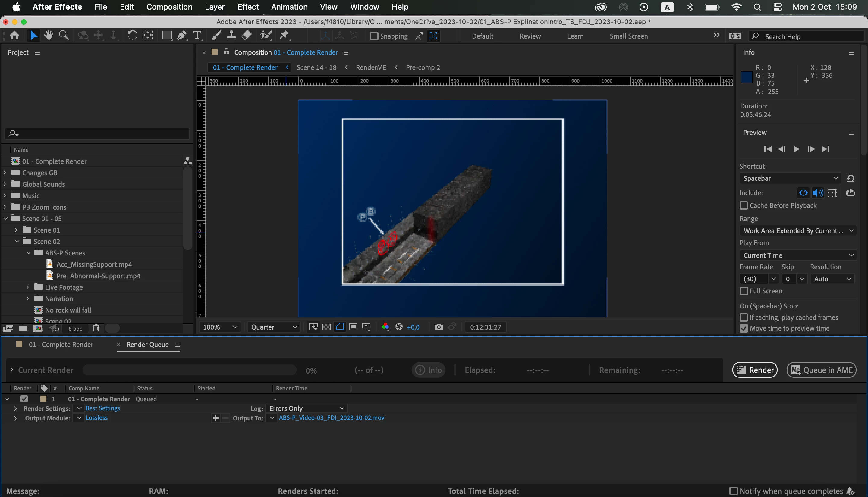Click the Render button
Image resolution: width=868 pixels, height=497 pixels.
coord(755,370)
